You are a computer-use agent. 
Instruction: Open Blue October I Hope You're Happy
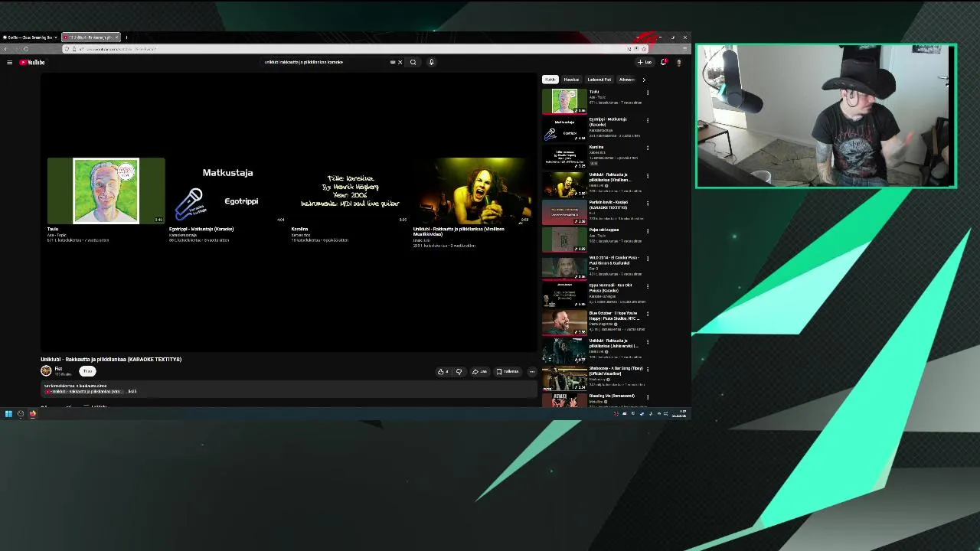(x=564, y=322)
